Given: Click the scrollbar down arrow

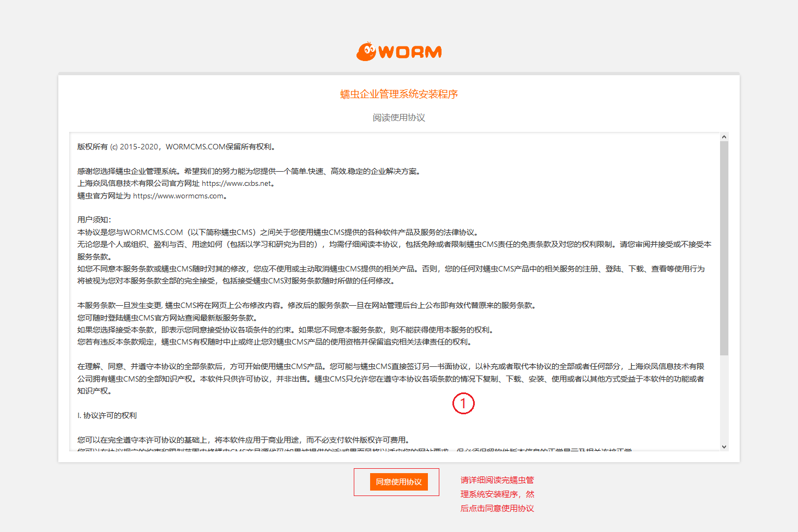Looking at the screenshot, I should pos(724,446).
